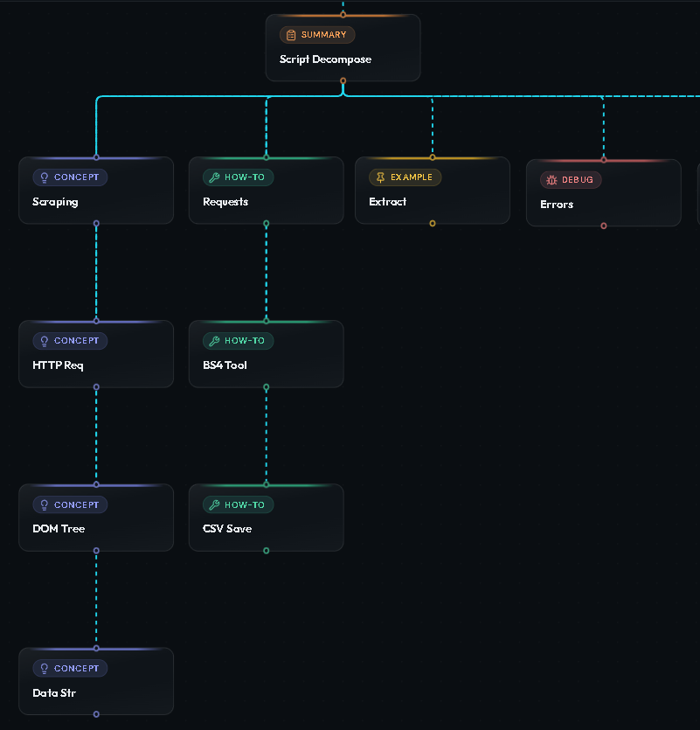
Task: Click the DOM Tree node title
Action: (59, 529)
